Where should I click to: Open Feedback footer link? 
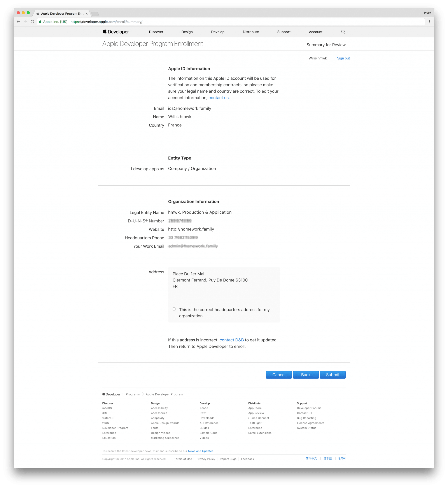[x=247, y=459]
